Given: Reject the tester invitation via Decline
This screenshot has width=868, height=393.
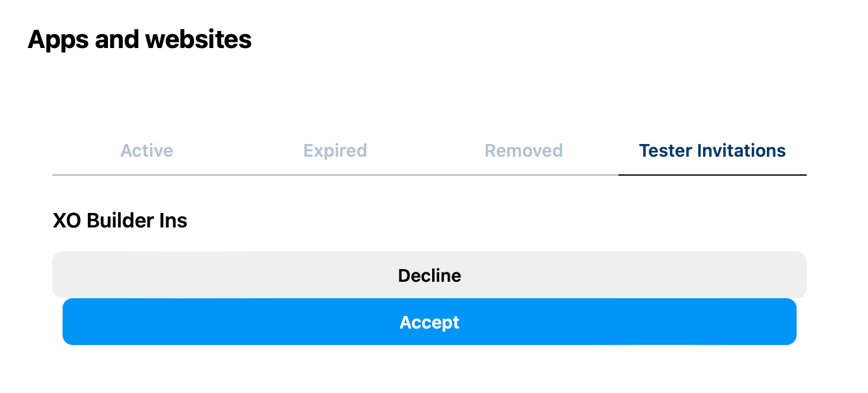Looking at the screenshot, I should pos(429,275).
